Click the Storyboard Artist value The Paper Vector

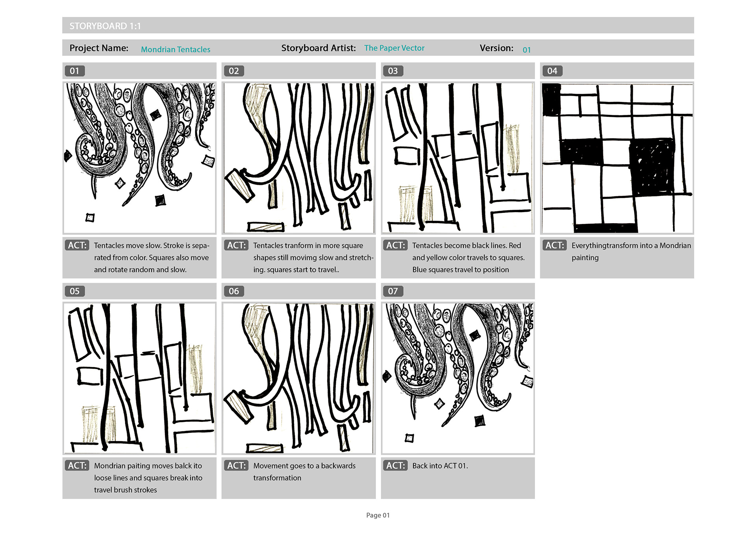(394, 48)
